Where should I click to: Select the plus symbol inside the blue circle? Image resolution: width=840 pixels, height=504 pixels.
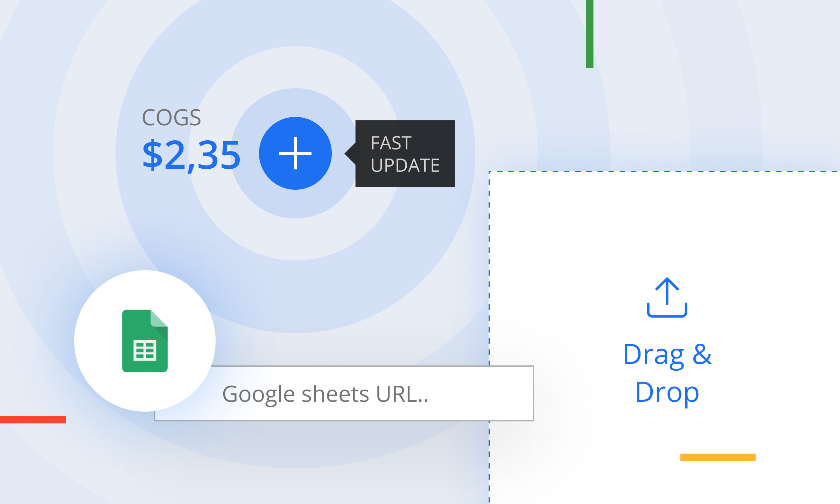click(x=296, y=153)
